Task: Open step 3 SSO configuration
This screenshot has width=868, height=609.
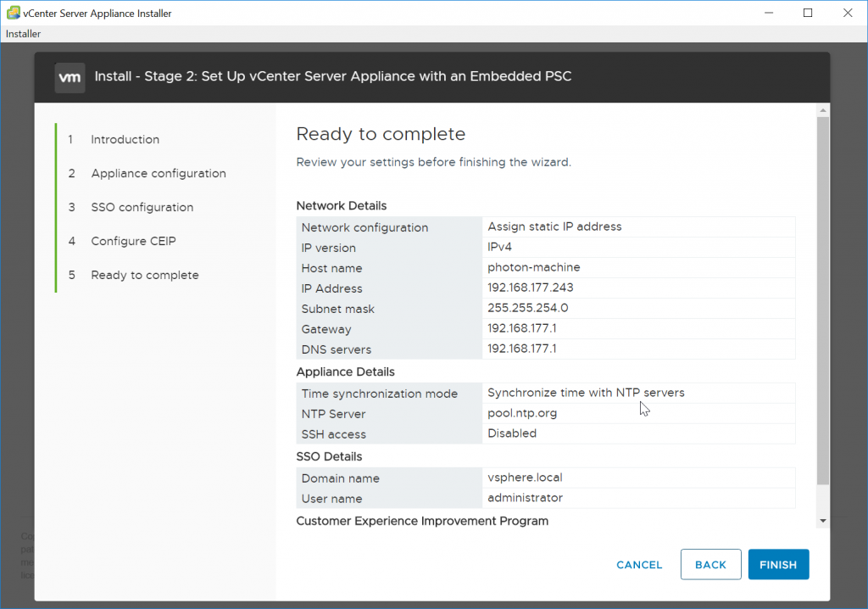Action: 142,207
